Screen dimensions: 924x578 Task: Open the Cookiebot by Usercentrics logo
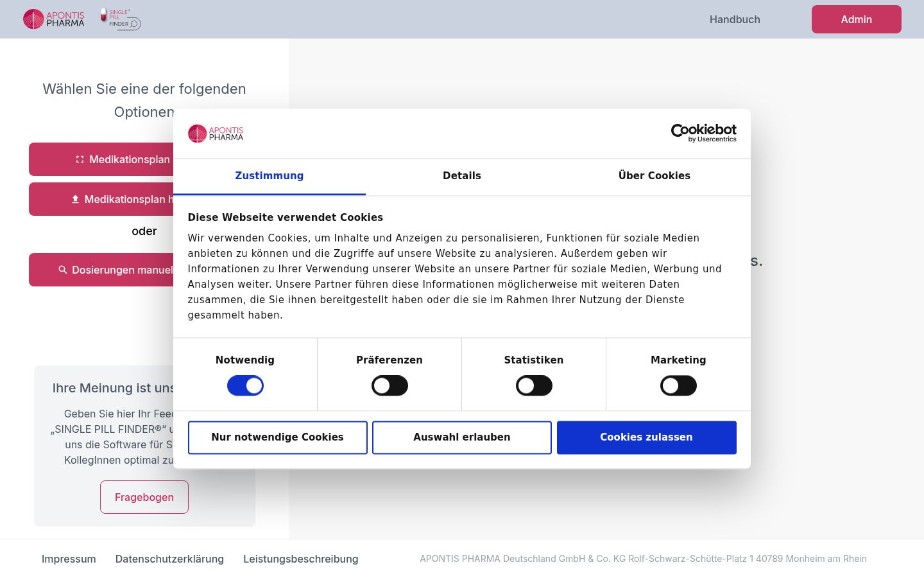coord(703,133)
